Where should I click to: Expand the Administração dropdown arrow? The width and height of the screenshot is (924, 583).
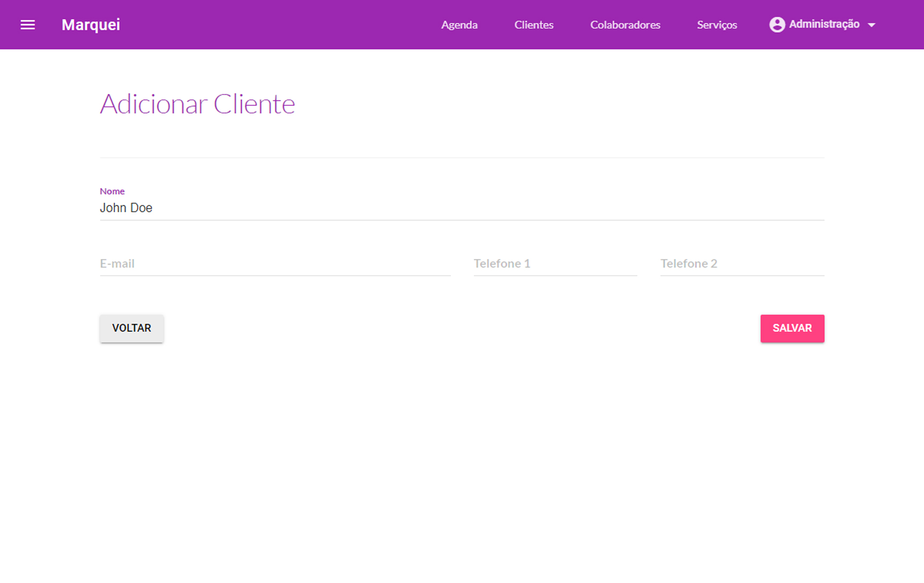(x=871, y=25)
